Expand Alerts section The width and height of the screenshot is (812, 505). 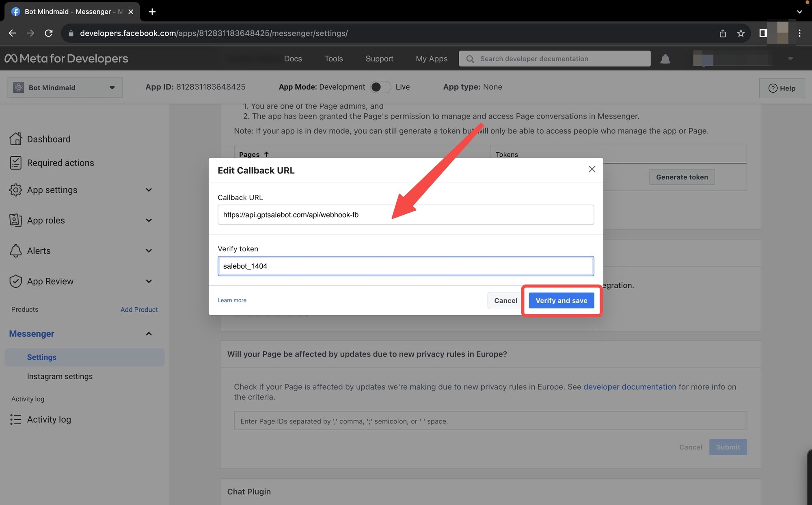149,251
